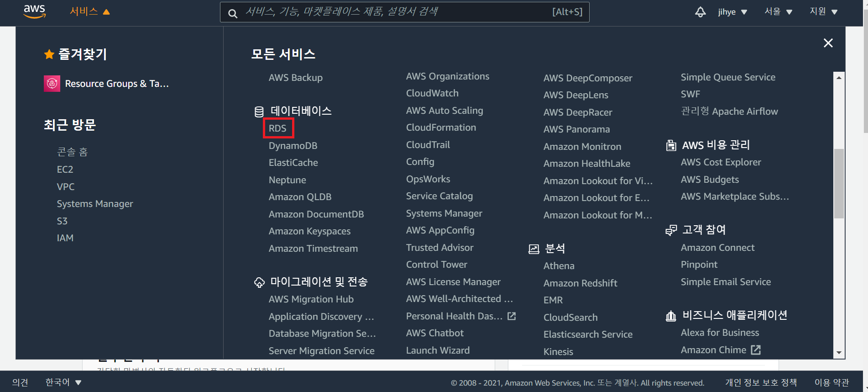Open CloudFormation service
Image resolution: width=868 pixels, height=392 pixels.
(441, 127)
